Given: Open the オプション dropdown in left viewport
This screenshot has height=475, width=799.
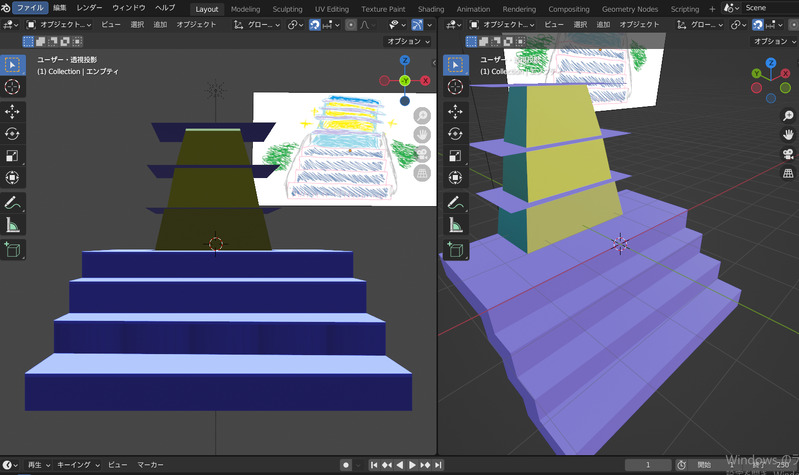Looking at the screenshot, I should pyautogui.click(x=407, y=42).
